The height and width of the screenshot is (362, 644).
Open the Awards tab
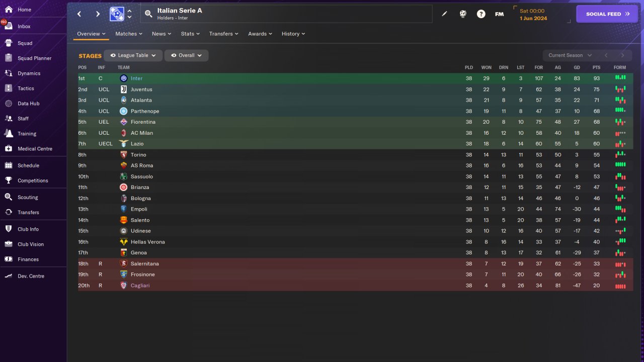260,34
